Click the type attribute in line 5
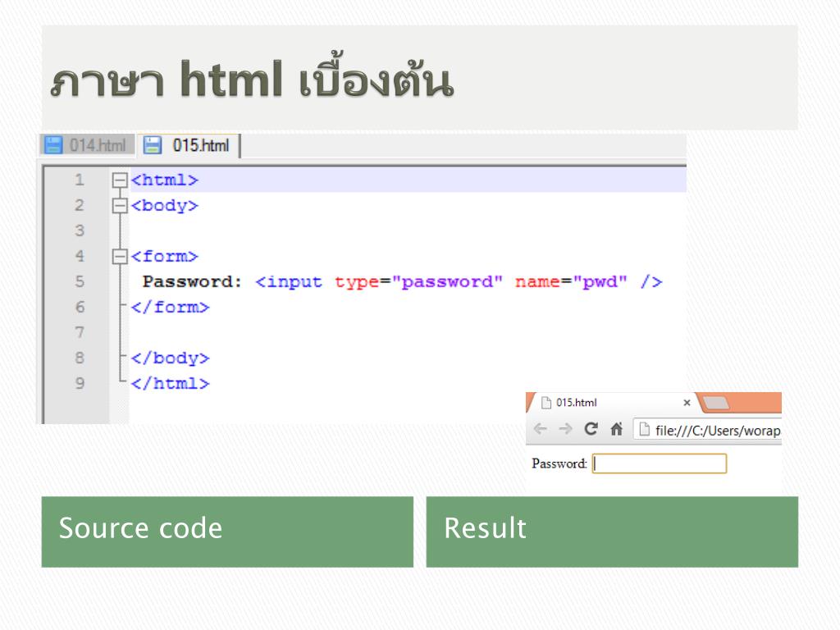The height and width of the screenshot is (630, 840). point(357,282)
